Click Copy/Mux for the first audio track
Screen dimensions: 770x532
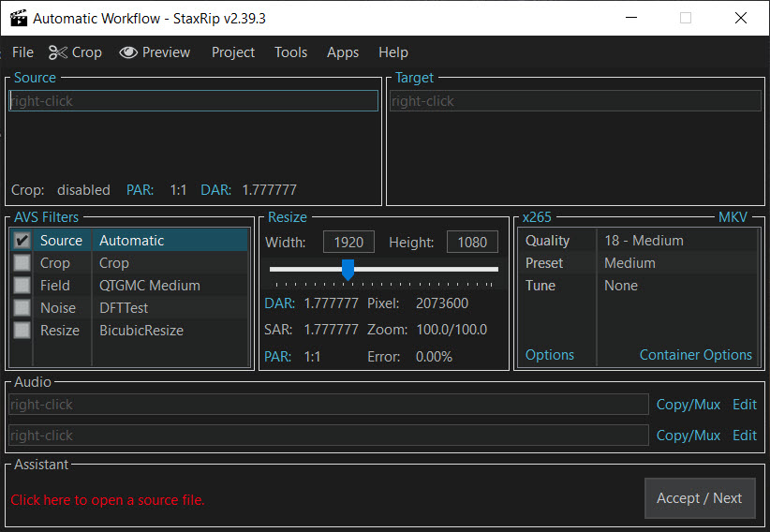tap(688, 405)
